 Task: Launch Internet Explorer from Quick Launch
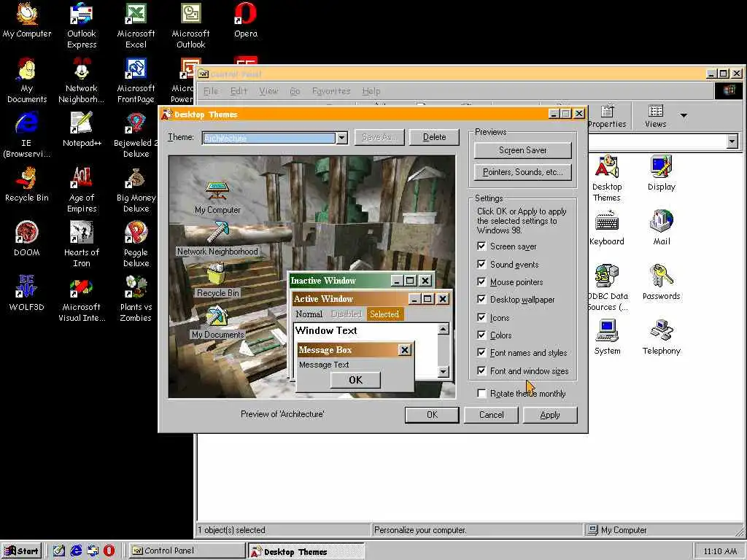(76, 551)
